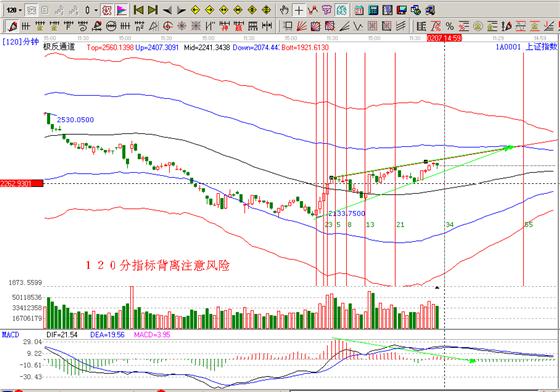Select the red pencil drawing tool
The width and height of the screenshot is (560, 392).
pos(13,26)
